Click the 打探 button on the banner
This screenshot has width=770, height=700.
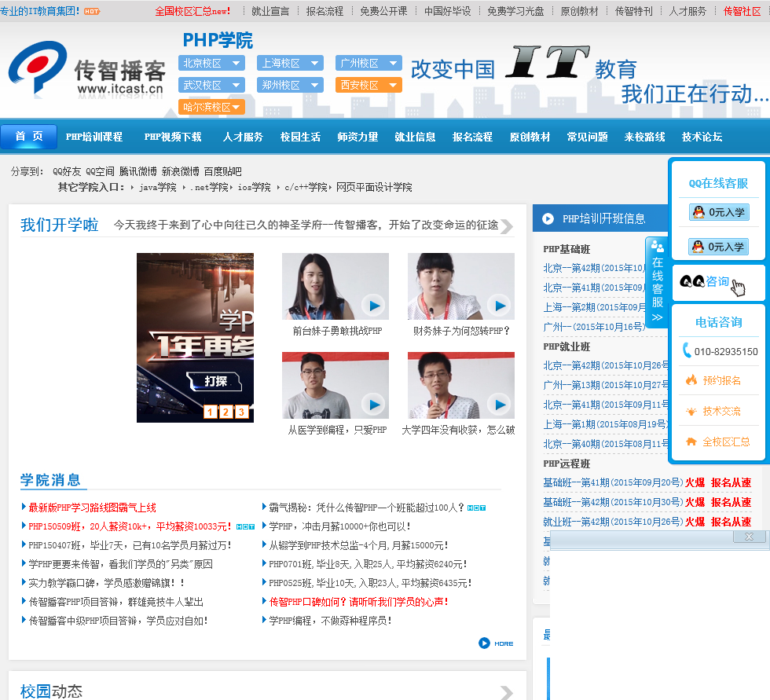pos(215,381)
